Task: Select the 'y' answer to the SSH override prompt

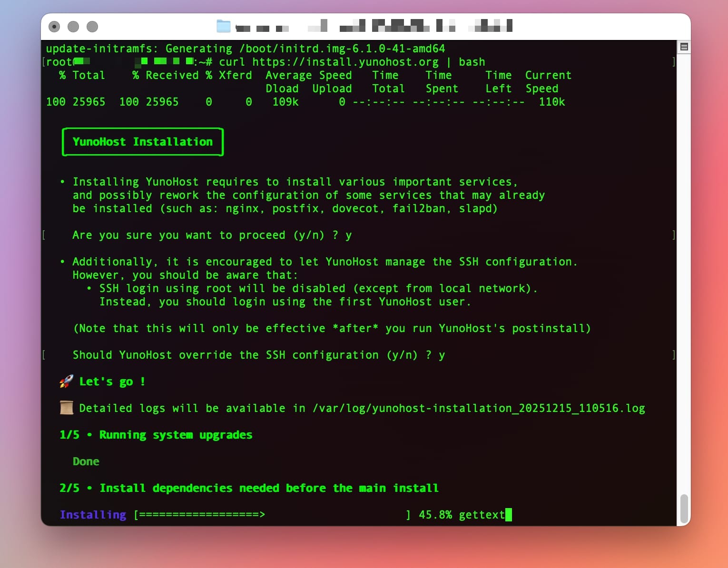Action: point(442,355)
